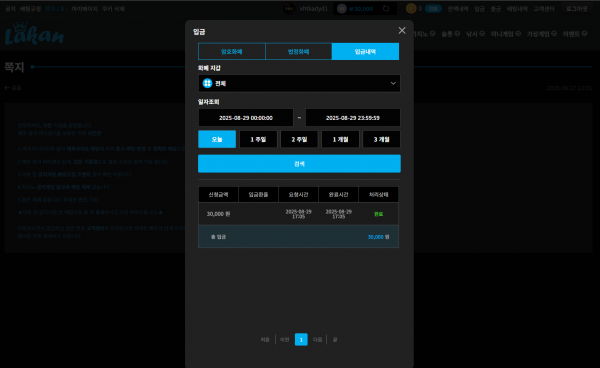600x368 pixels.
Task: Select the 3 개월 period option
Action: (x=382, y=139)
